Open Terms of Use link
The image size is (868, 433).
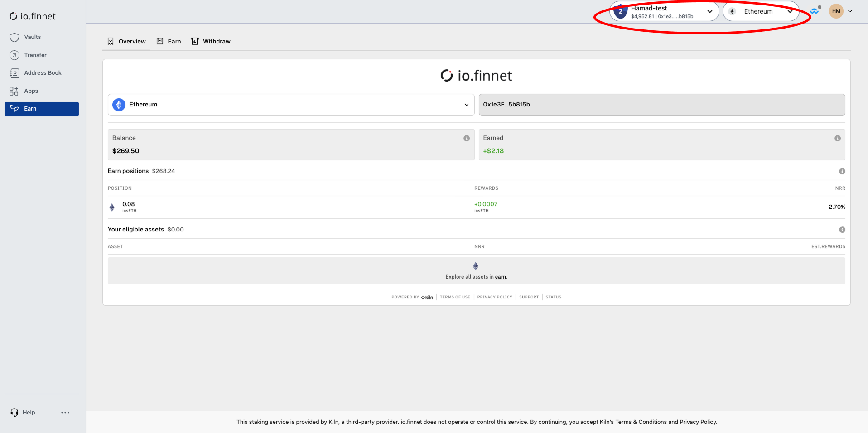click(x=455, y=297)
